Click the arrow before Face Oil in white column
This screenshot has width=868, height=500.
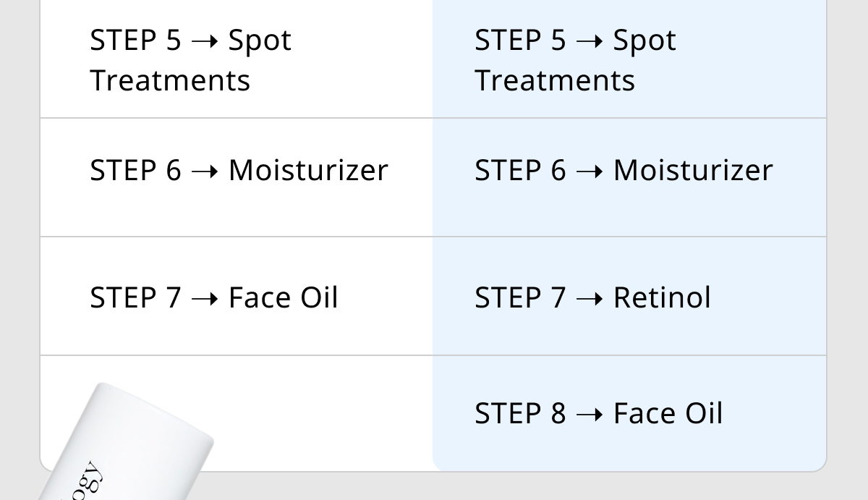(x=205, y=299)
